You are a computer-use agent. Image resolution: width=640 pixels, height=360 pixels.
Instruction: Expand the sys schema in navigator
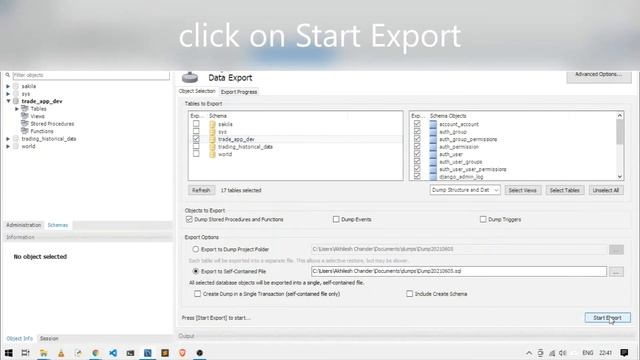point(8,94)
